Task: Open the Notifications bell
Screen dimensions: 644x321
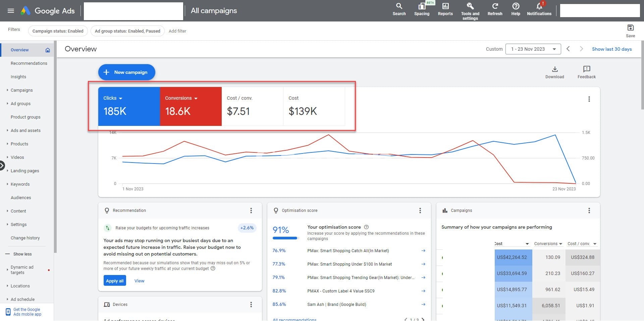Action: 539,6
